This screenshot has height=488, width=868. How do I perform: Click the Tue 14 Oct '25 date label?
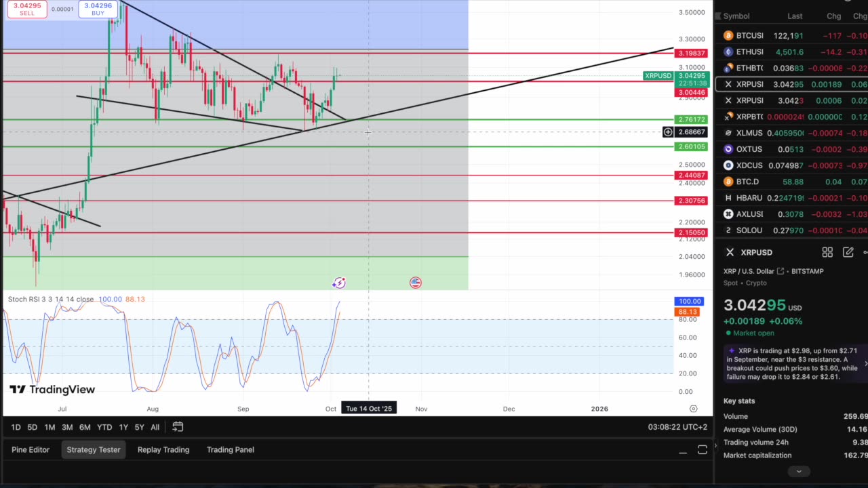coord(369,409)
